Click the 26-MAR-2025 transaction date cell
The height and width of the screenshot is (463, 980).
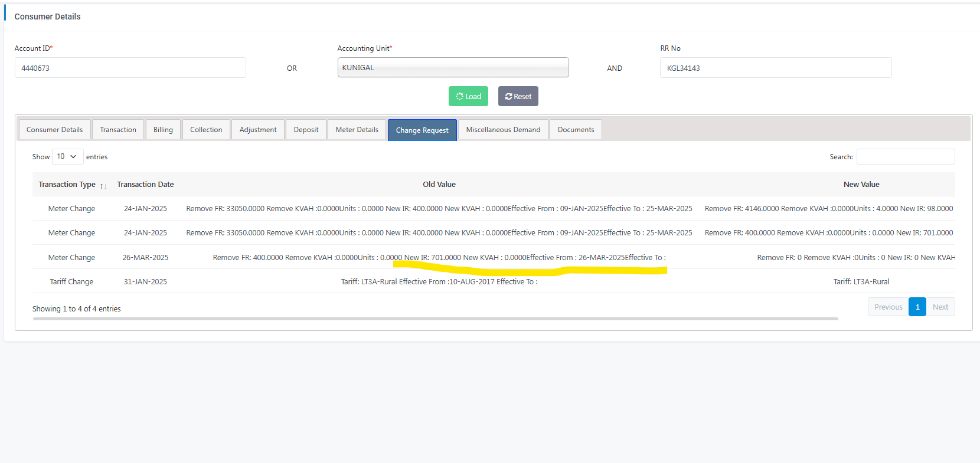pos(145,258)
